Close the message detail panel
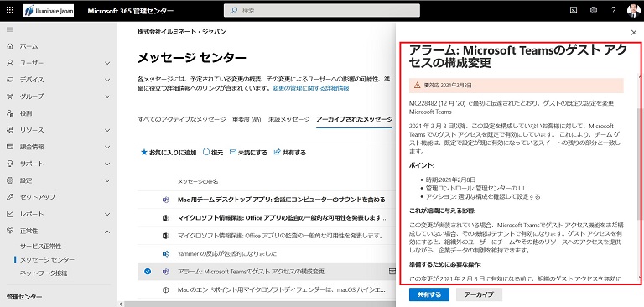 click(633, 33)
